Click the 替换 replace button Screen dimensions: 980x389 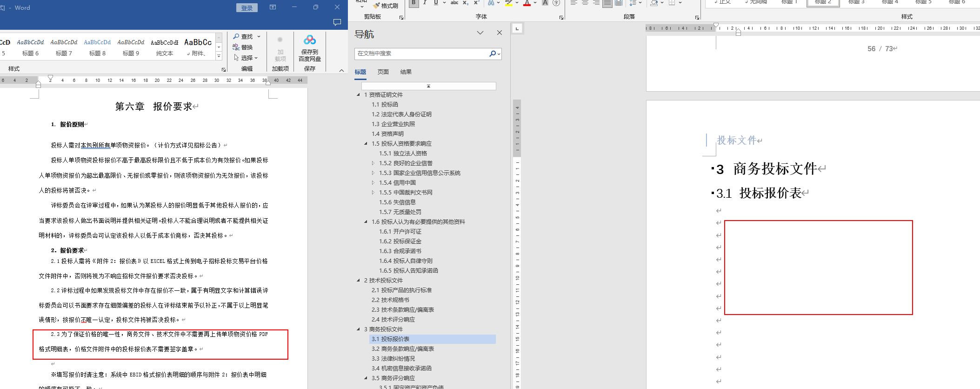click(242, 47)
